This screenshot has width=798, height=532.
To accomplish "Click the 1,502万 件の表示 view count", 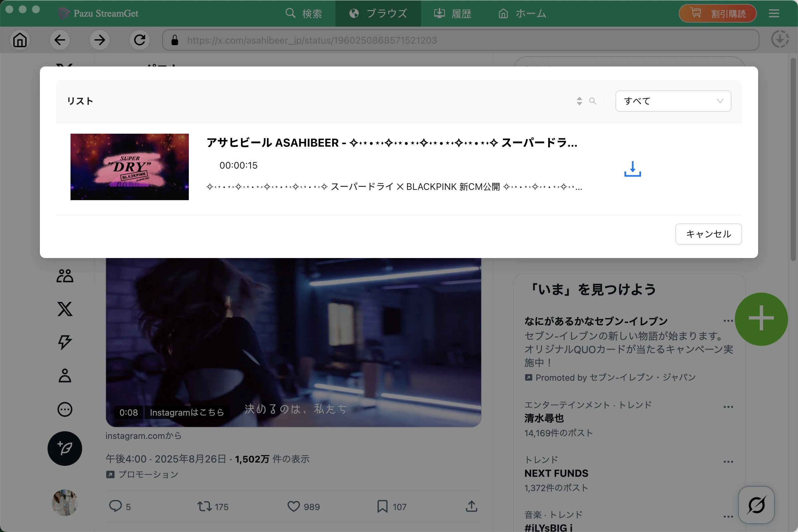I will (x=272, y=459).
